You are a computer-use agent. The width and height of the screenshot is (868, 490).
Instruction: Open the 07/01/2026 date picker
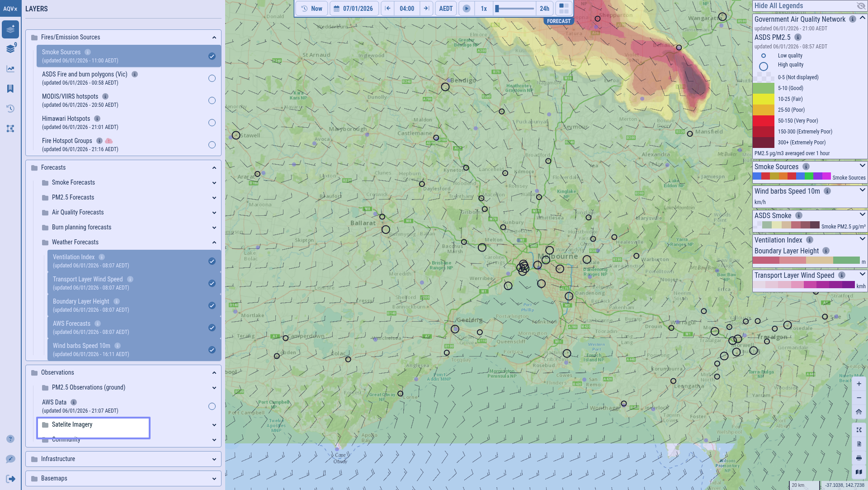tap(354, 9)
